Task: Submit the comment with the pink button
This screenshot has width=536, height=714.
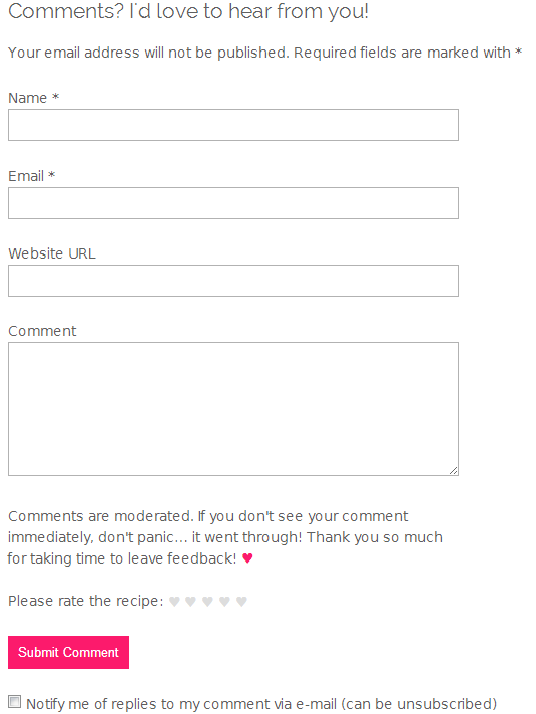Action: [68, 652]
